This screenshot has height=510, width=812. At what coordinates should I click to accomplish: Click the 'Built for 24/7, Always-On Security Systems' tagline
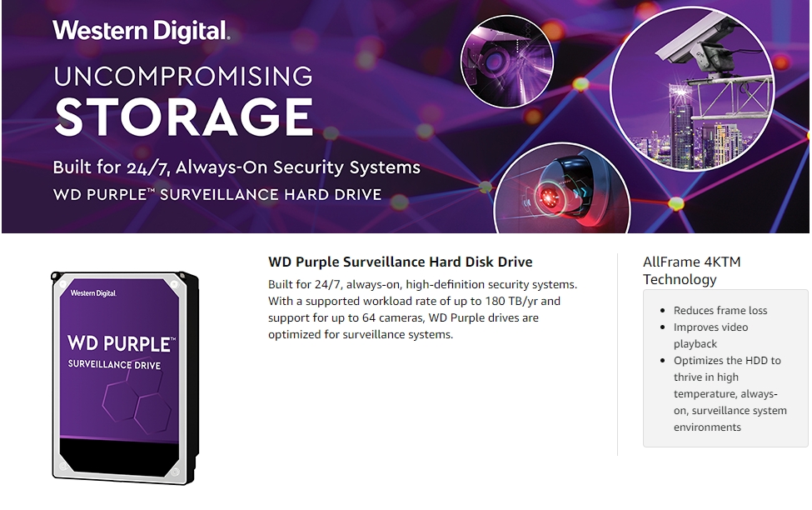237,167
